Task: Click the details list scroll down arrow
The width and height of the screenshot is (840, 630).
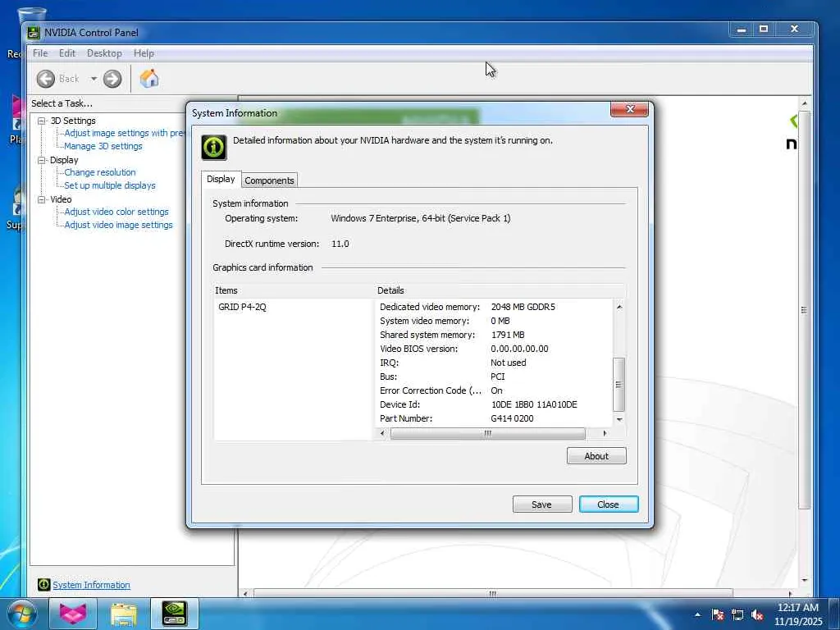Action: coord(619,419)
